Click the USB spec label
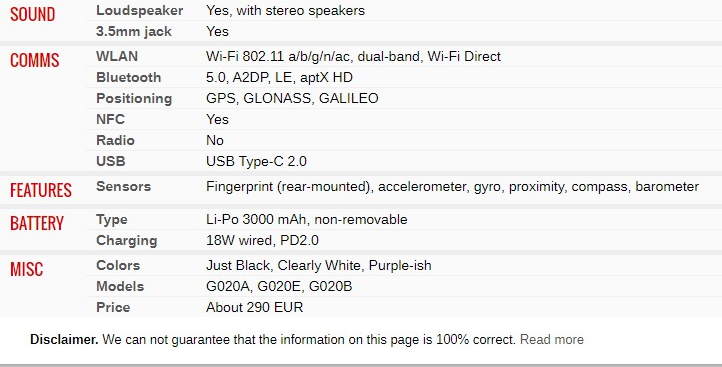 pos(111,161)
